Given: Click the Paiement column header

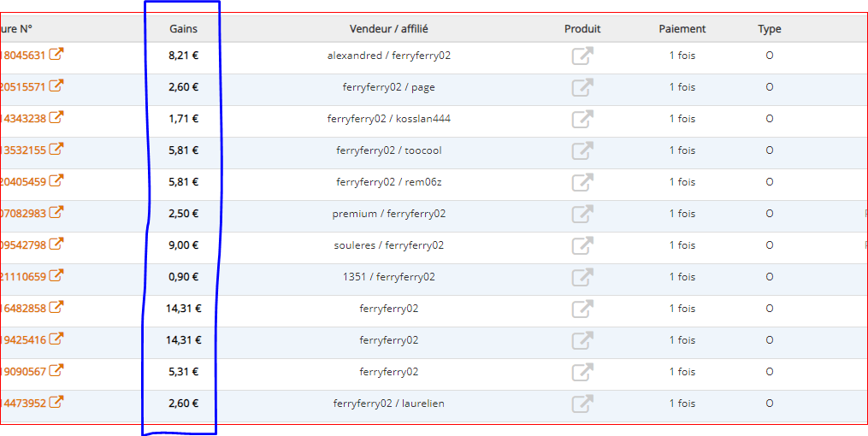Looking at the screenshot, I should pyautogui.click(x=682, y=29).
